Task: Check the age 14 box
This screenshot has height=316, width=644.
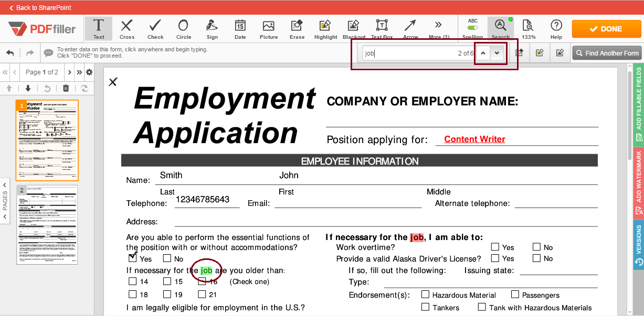Action: tap(133, 281)
